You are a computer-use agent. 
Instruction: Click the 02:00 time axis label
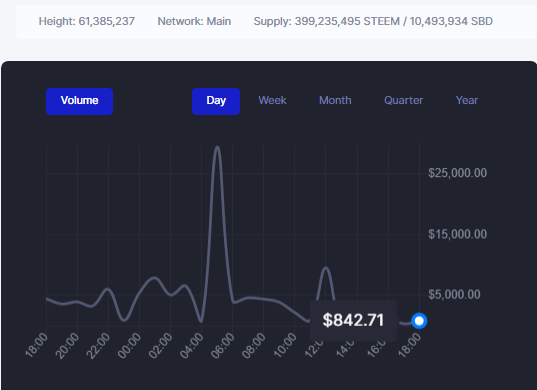tap(160, 345)
